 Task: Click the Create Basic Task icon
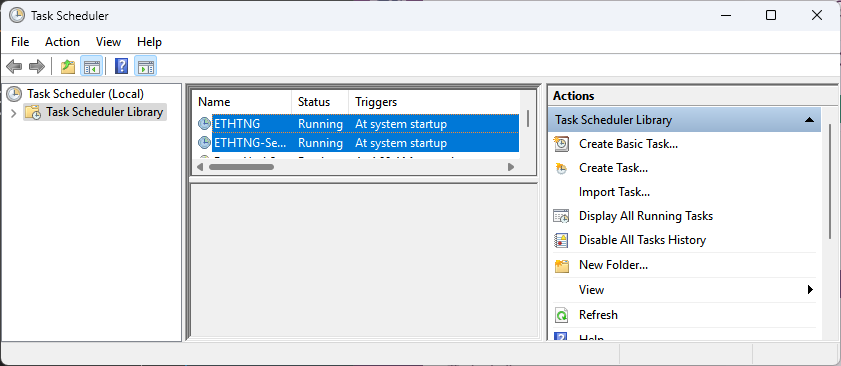(562, 144)
